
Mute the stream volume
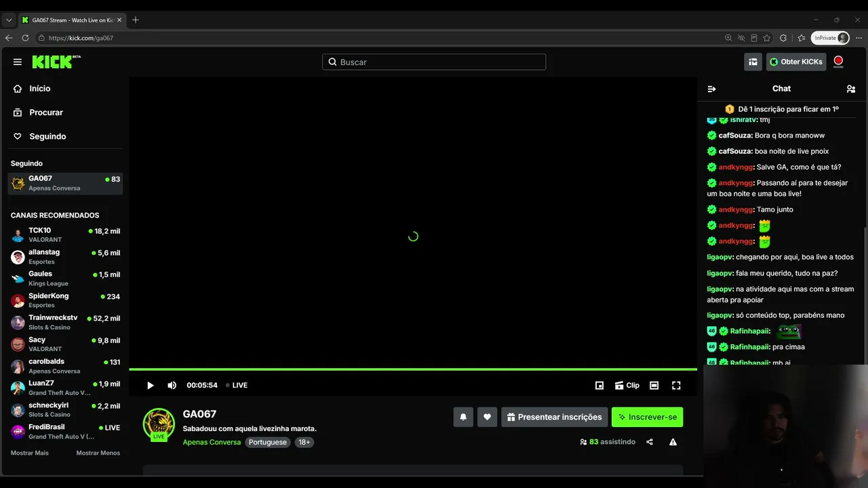point(172,385)
